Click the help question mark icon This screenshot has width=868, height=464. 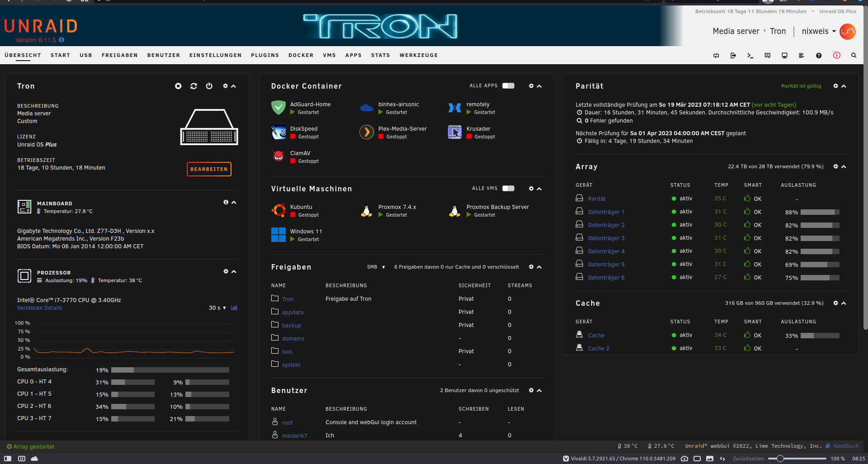819,55
